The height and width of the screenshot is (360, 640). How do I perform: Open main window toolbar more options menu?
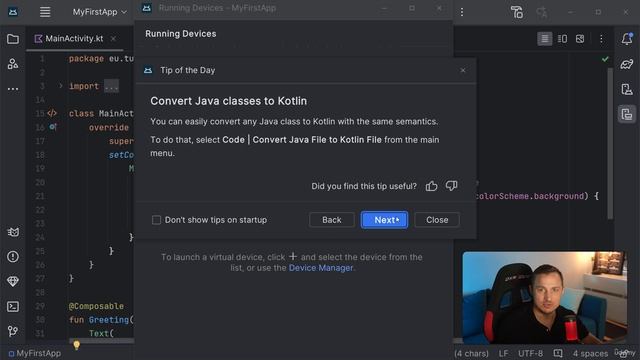tap(462, 12)
